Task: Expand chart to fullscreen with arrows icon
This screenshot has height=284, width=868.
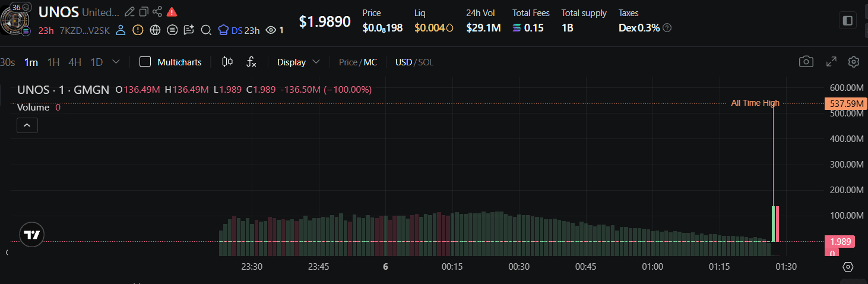Action: (x=831, y=62)
